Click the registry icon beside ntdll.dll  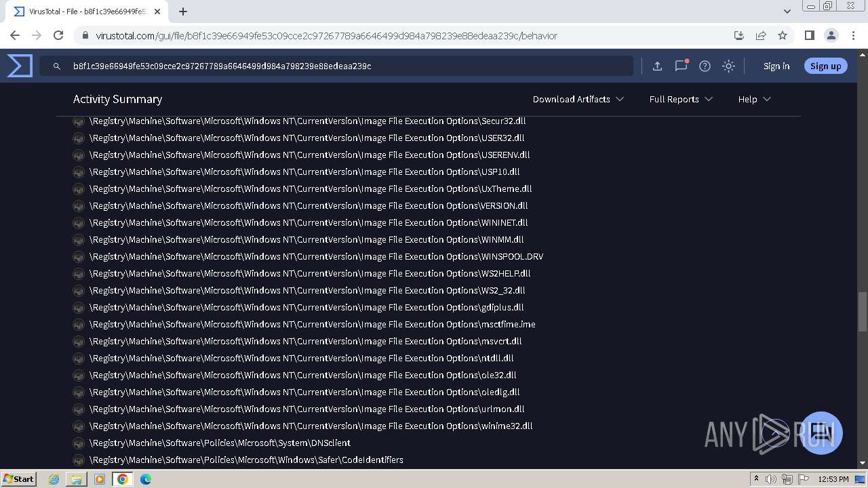[x=79, y=359]
